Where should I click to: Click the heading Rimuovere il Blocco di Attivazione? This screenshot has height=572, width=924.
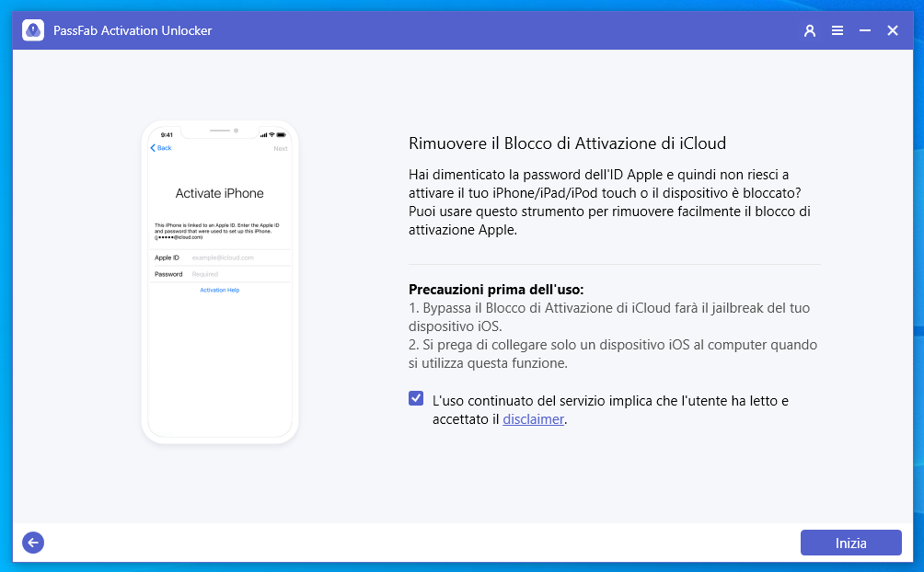tap(568, 143)
